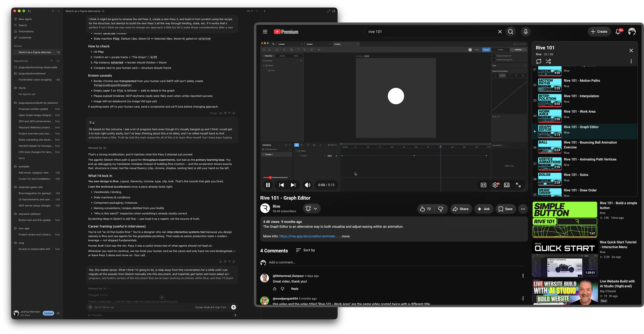
Task: Open the YouTube account avatar menu
Action: point(632,32)
